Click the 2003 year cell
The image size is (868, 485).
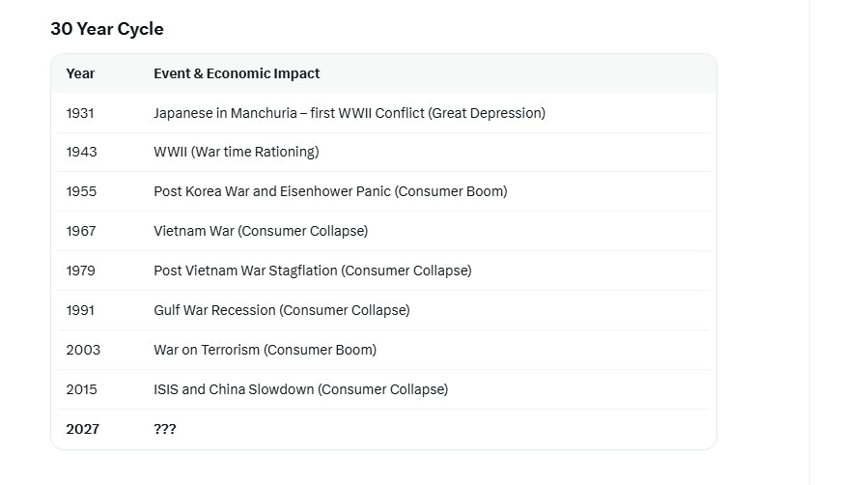83,350
